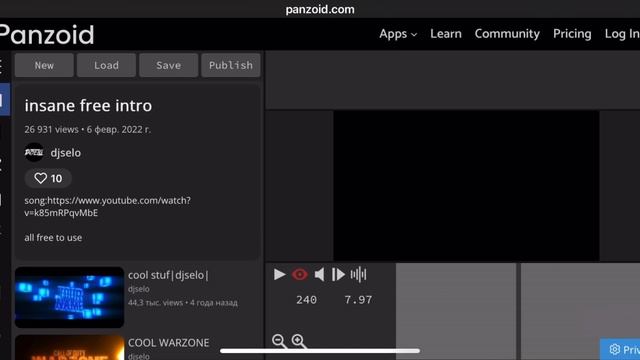This screenshot has width=640, height=360.
Task: Click the Save button
Action: [168, 65]
